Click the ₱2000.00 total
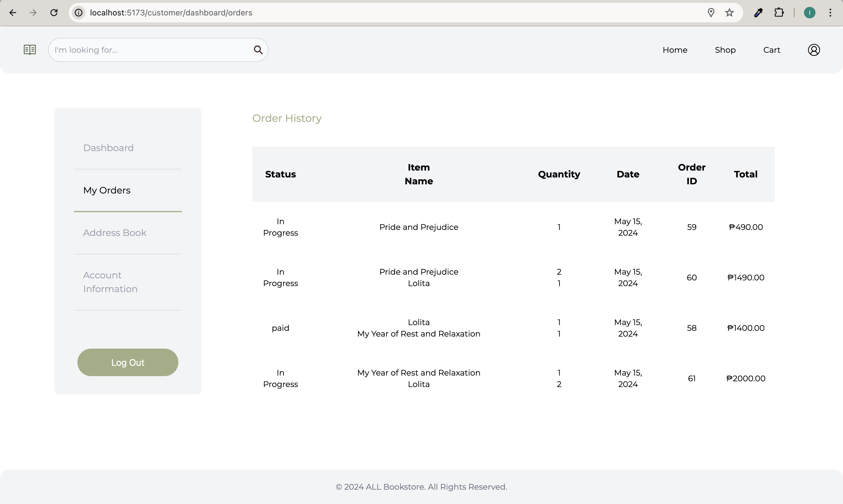 pos(746,378)
